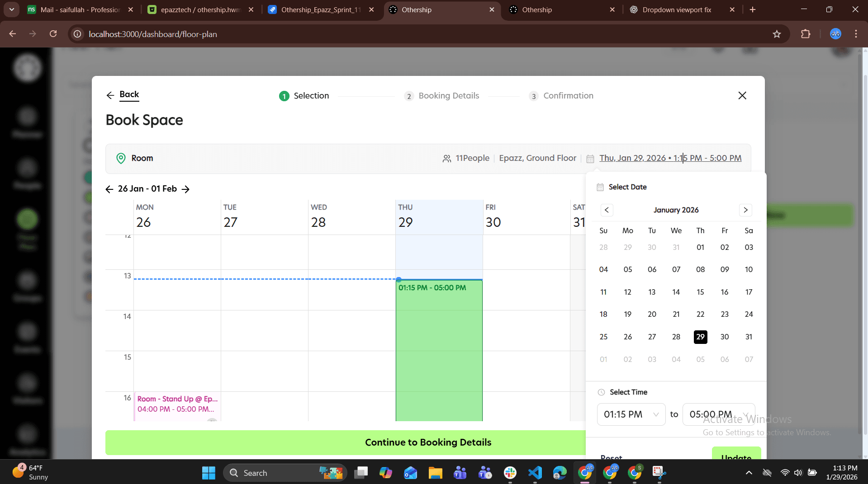Select January 15 in date picker
Screen dimensions: 868x484
pyautogui.click(x=700, y=292)
